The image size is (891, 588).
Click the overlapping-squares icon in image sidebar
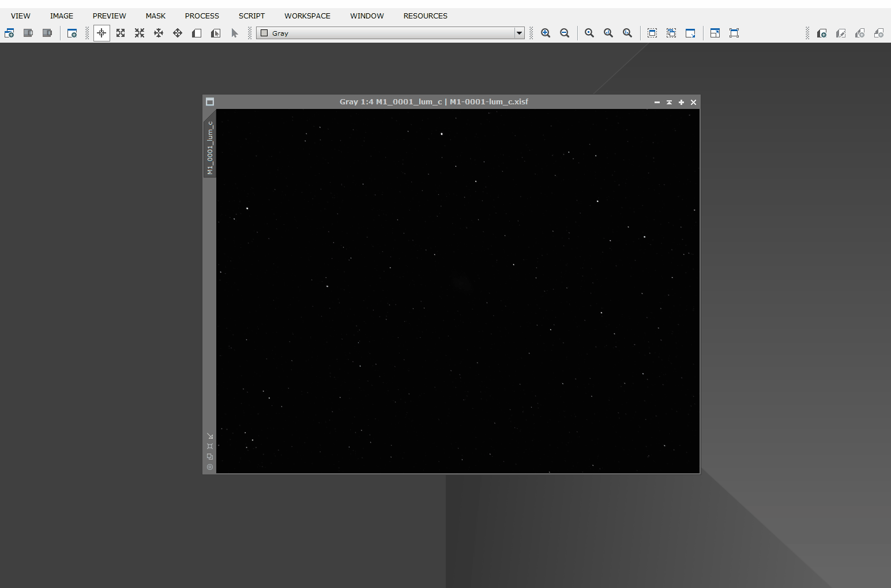[x=210, y=457]
